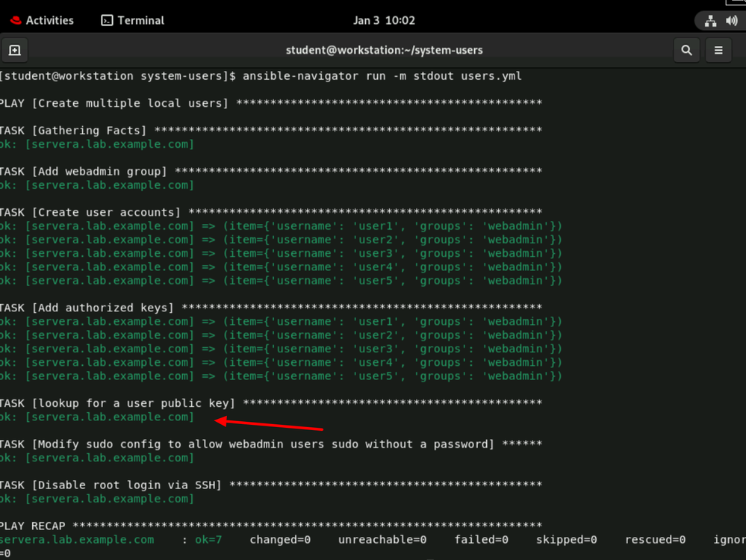
Task: Click the PLAY RECAP heading line
Action: (34, 526)
